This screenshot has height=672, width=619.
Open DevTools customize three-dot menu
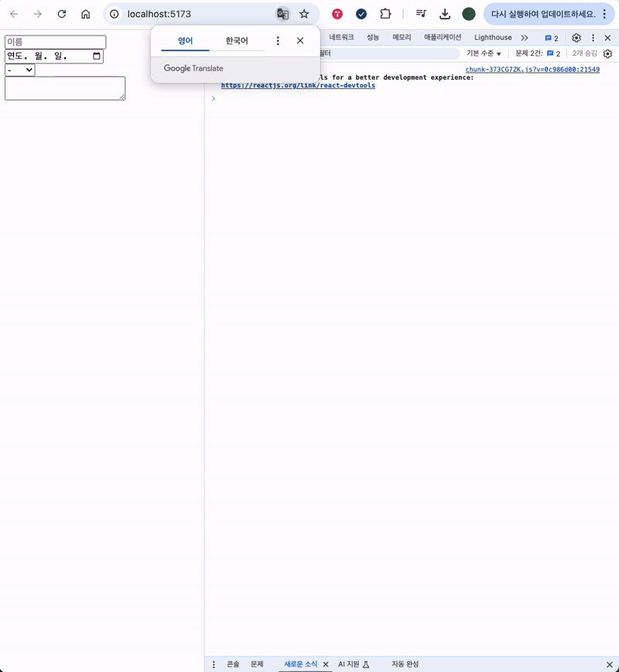(593, 38)
